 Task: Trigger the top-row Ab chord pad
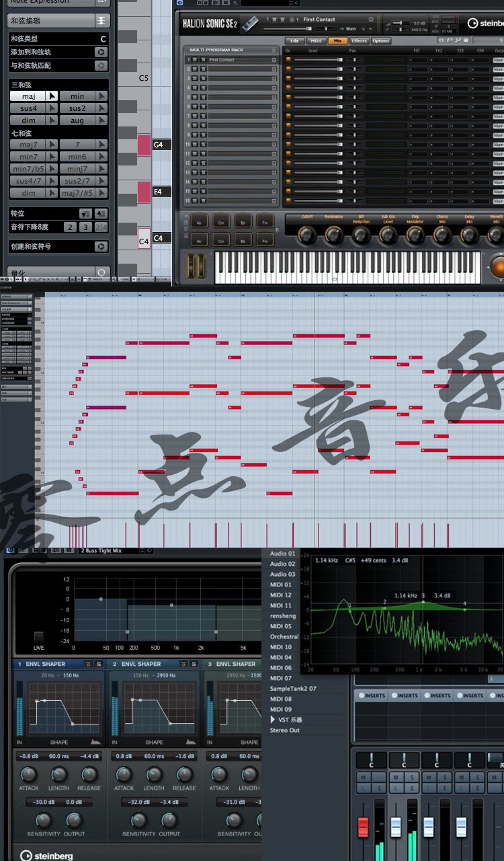click(x=199, y=222)
